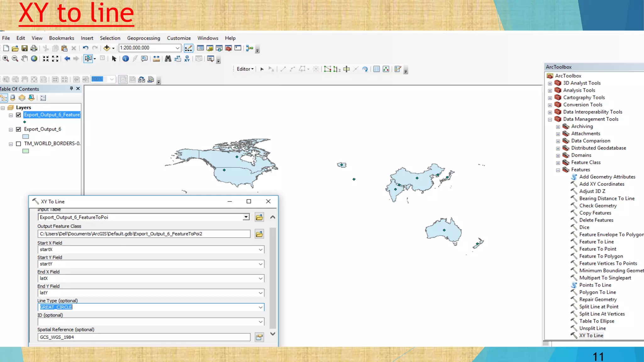Toggle the Export_Output_6 layer visibility checkbox

(x=19, y=129)
